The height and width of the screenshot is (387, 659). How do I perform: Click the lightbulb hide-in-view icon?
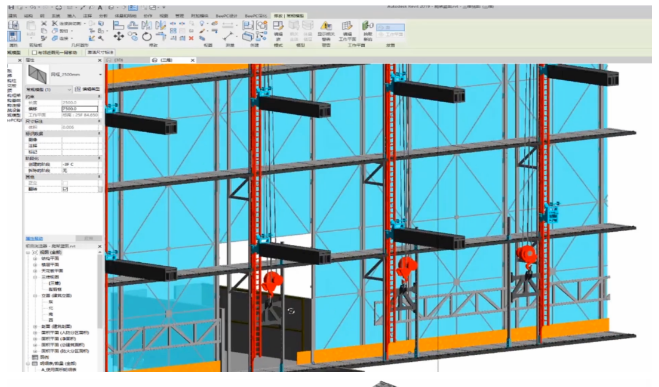(x=202, y=24)
